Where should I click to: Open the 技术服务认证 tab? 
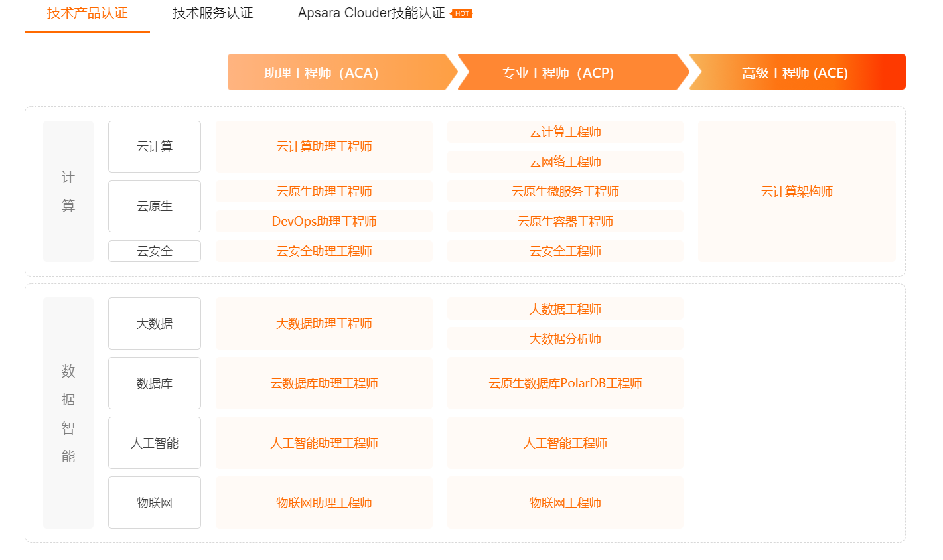click(212, 13)
